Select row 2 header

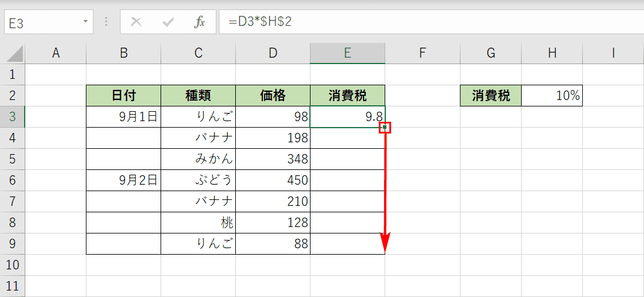tap(12, 96)
